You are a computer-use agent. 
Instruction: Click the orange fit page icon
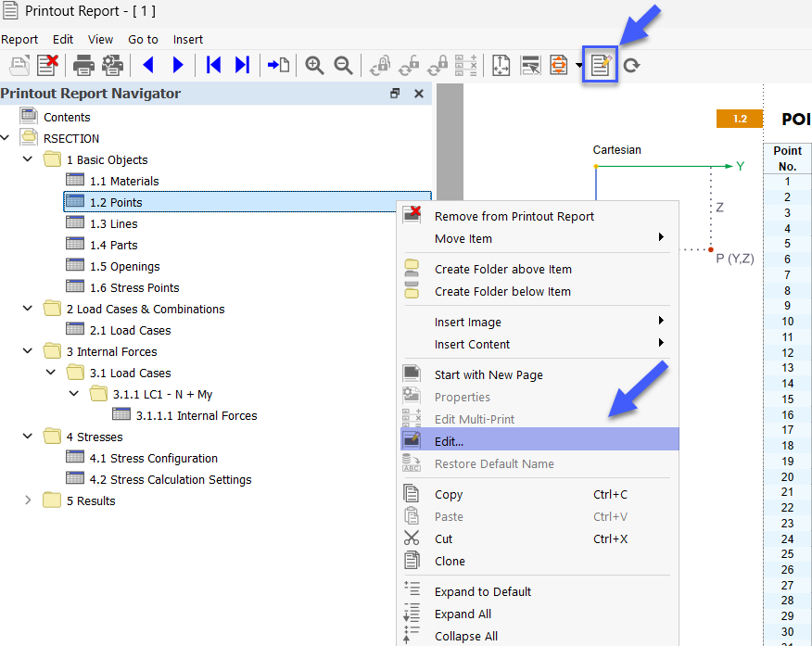[559, 65]
